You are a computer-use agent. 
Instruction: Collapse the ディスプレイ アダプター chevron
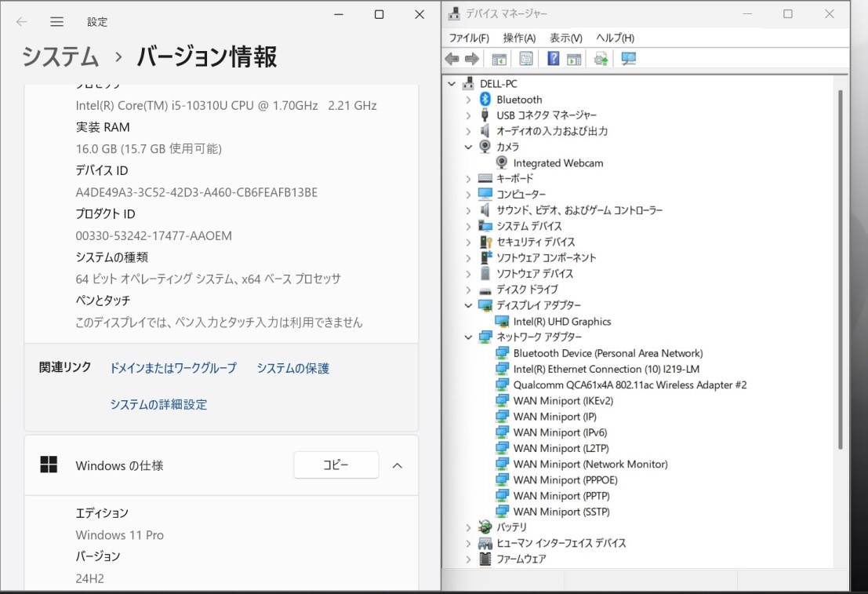pos(468,305)
